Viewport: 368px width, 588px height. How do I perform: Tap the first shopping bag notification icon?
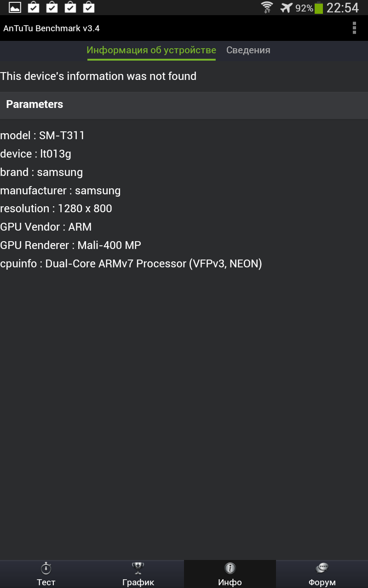34,7
